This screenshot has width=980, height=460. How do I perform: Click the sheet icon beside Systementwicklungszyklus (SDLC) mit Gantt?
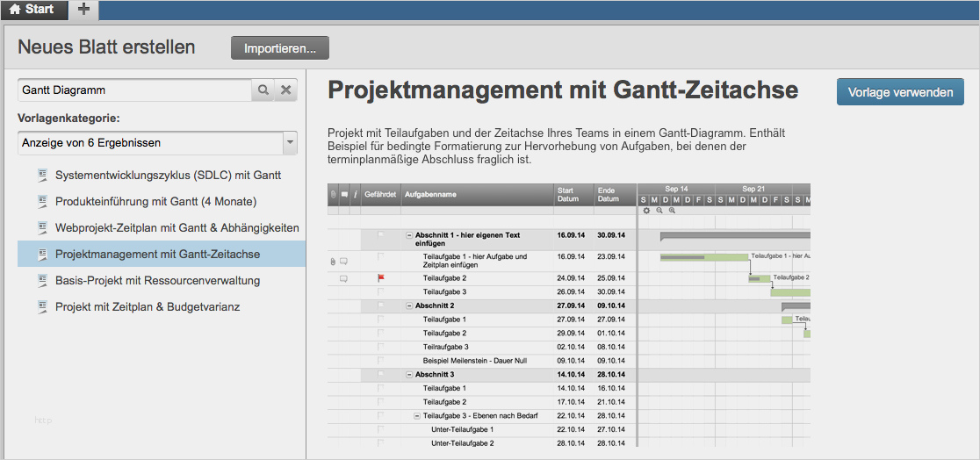point(41,176)
